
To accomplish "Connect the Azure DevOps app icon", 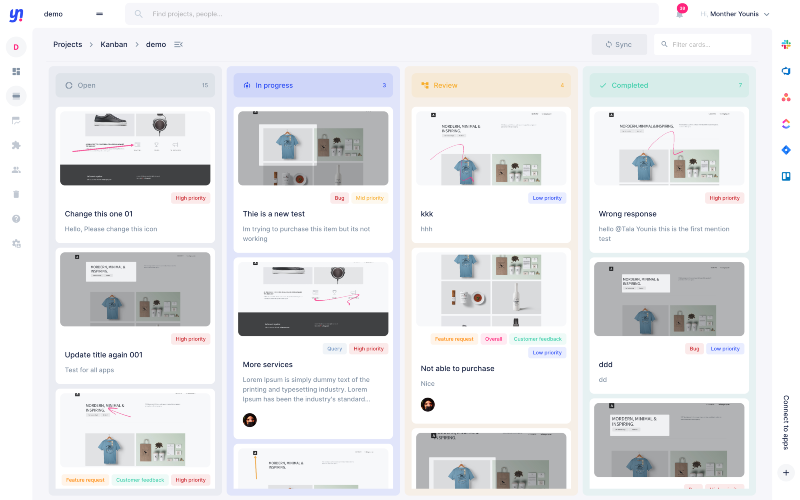I will (x=786, y=71).
